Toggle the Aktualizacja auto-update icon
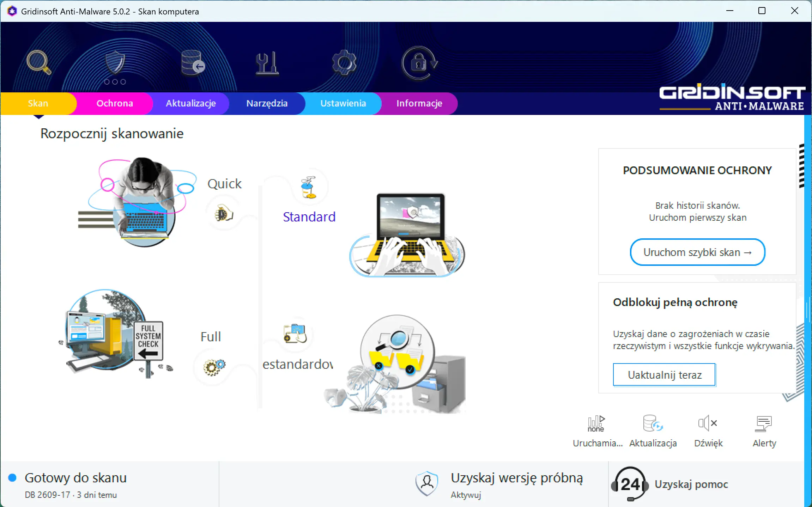This screenshot has height=507, width=812. pyautogui.click(x=653, y=423)
